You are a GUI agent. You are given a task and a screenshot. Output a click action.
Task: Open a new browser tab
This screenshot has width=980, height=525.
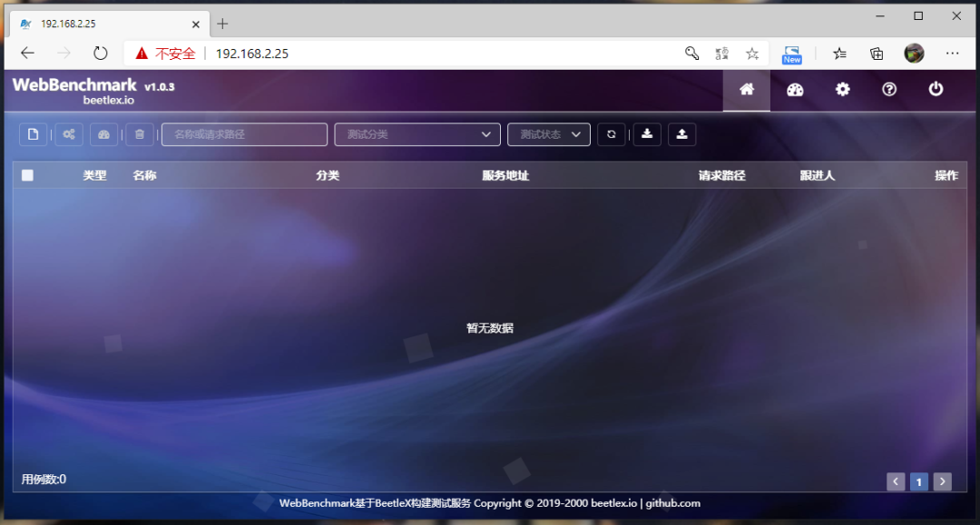(x=222, y=24)
